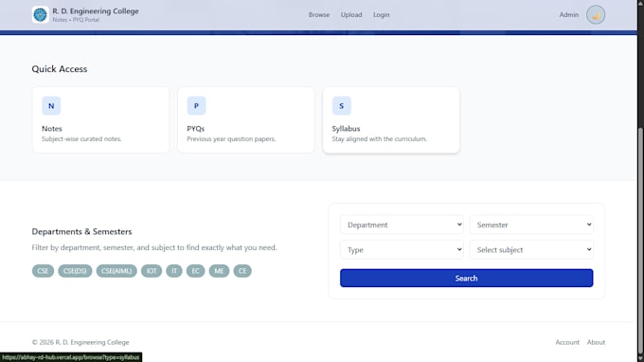
Task: Open the Browse menu item
Action: [x=319, y=15]
